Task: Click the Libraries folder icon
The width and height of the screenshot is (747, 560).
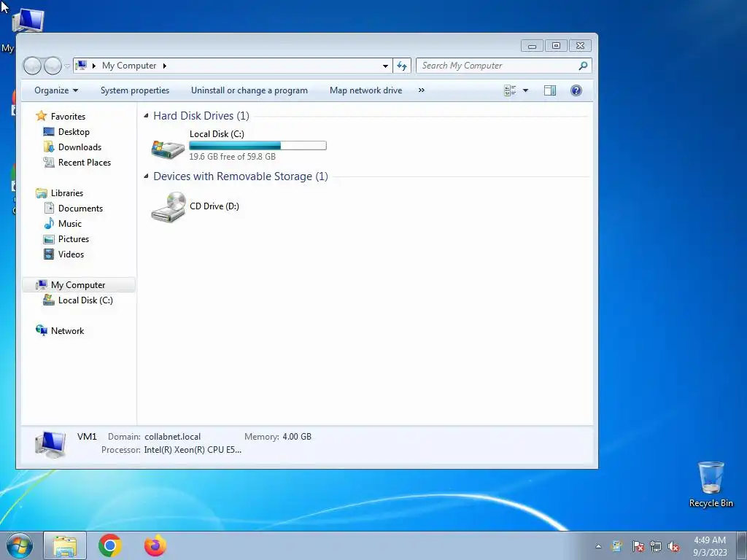Action: click(x=42, y=192)
